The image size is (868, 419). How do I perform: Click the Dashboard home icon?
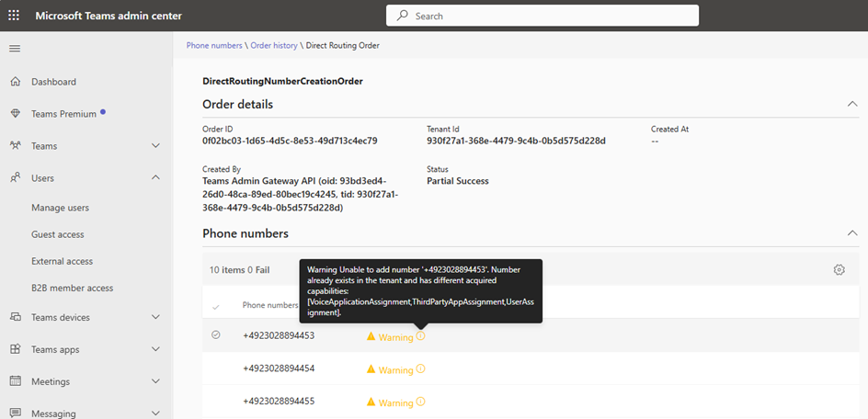[x=16, y=82]
